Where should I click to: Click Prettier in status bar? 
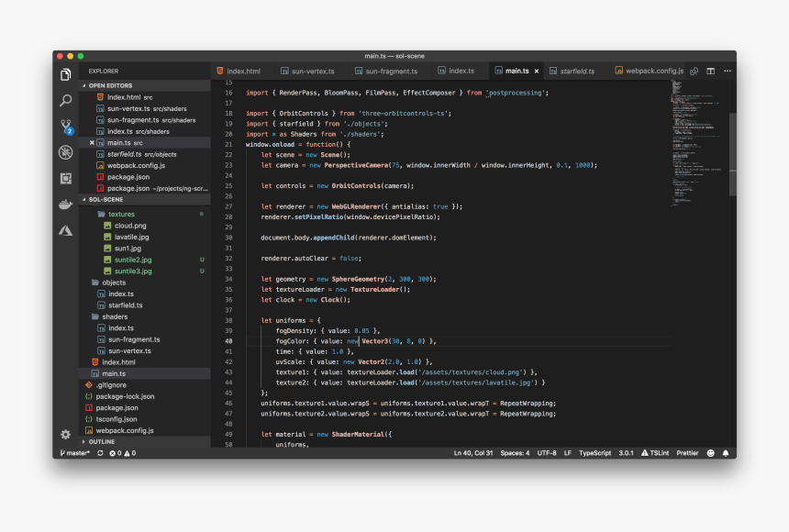[687, 453]
